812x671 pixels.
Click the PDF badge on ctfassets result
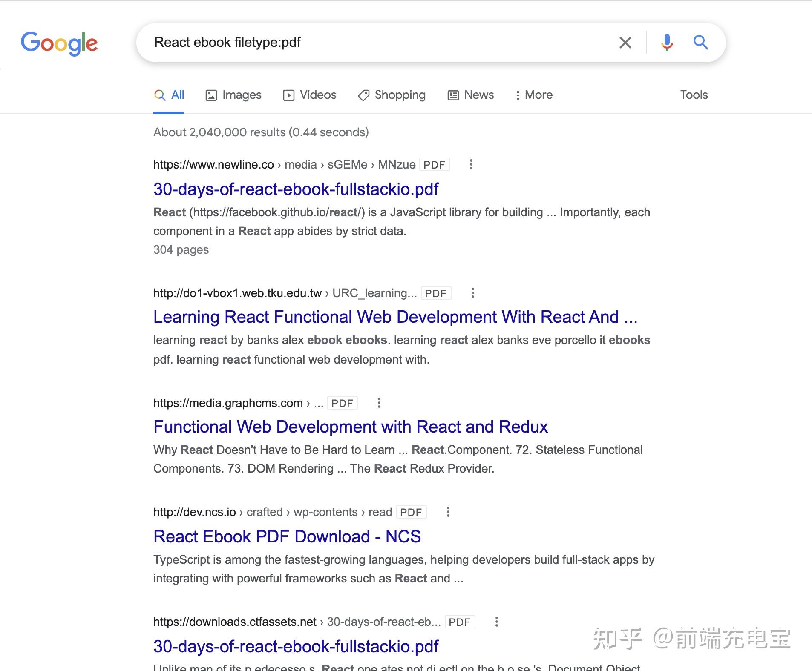(x=460, y=622)
